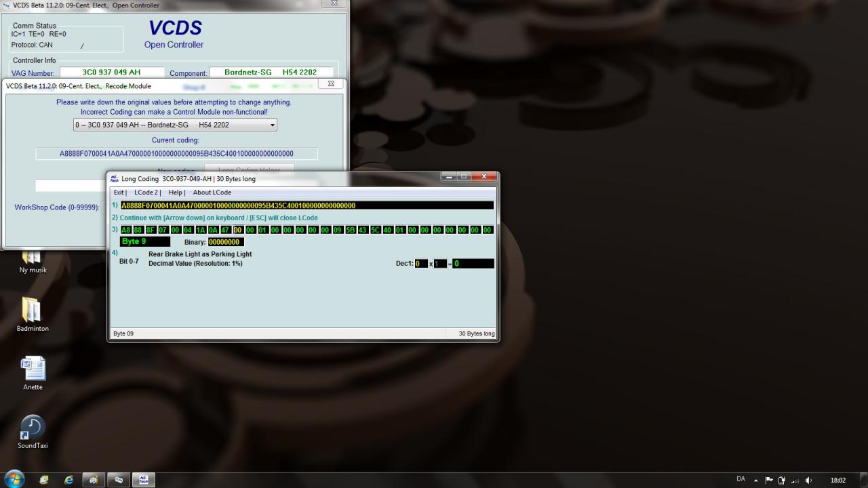
Task: Select byte 5B in the byte row
Action: click(x=351, y=230)
